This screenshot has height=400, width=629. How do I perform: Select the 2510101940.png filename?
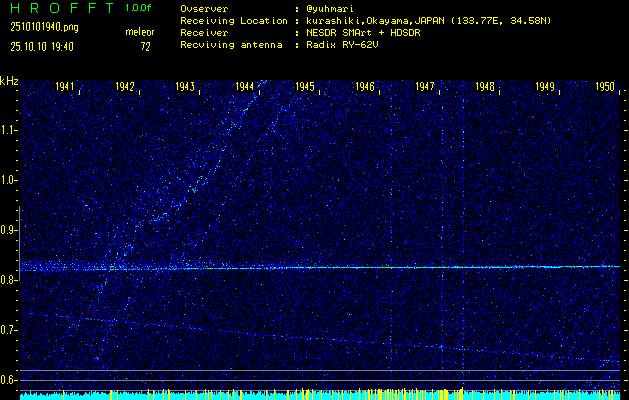[43, 27]
